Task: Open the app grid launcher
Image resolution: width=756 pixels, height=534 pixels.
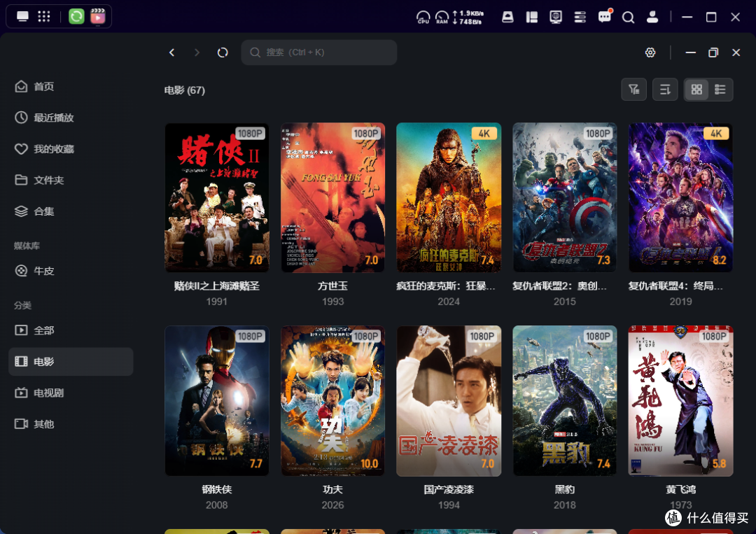Action: coord(44,16)
